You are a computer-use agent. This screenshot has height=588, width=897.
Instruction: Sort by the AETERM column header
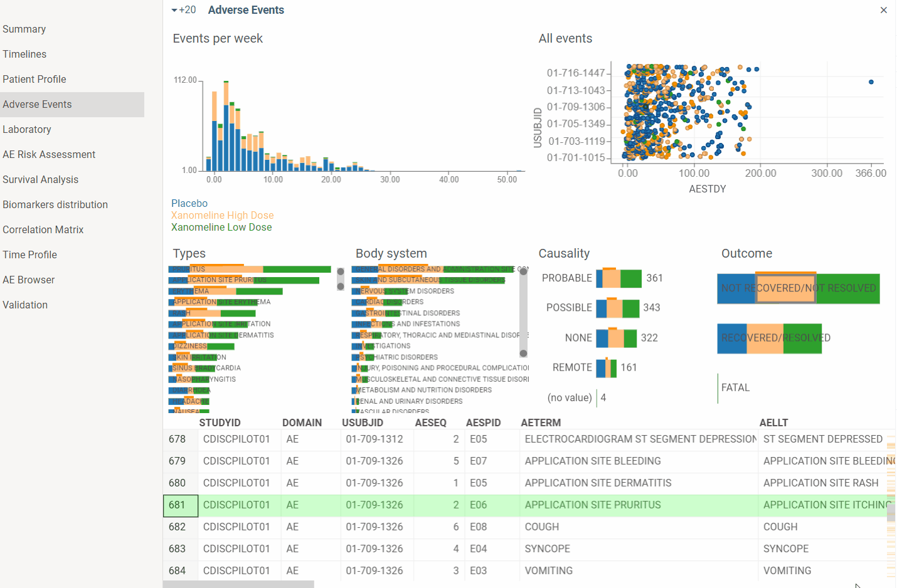tap(541, 423)
